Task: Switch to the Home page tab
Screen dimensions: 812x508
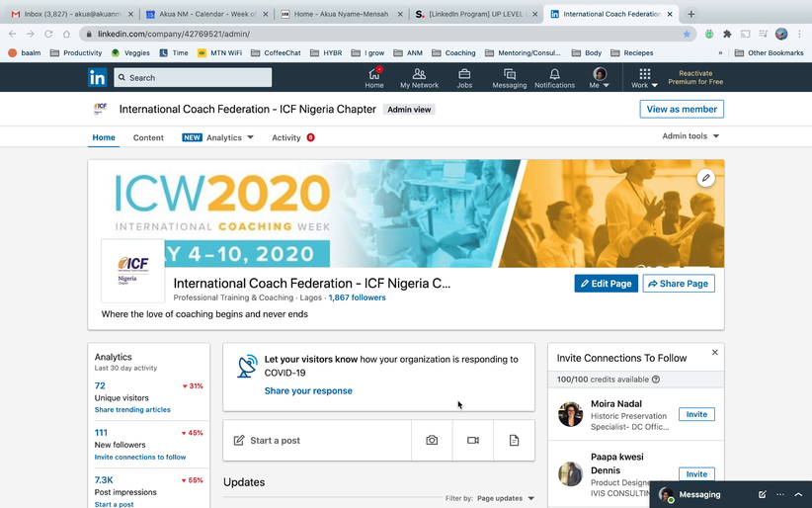Action: (x=104, y=137)
